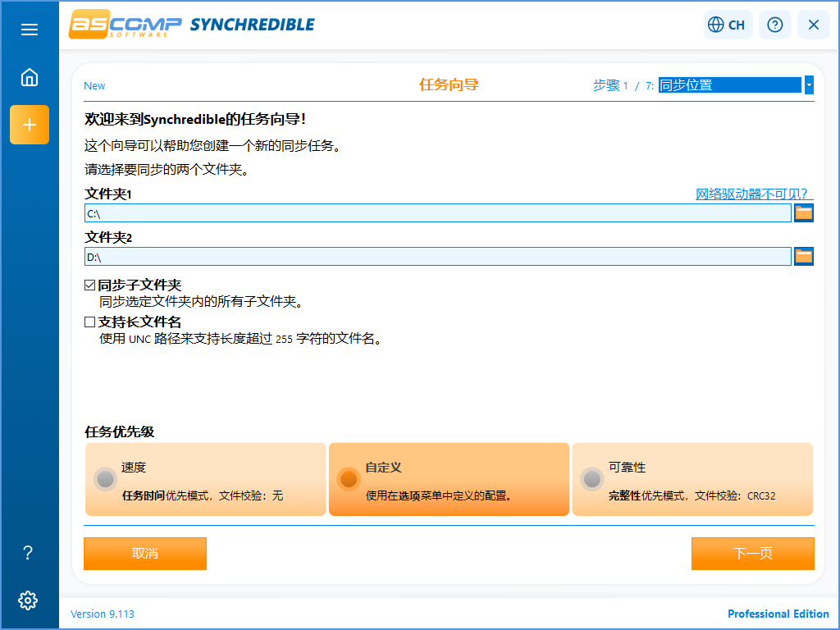The image size is (840, 630).
Task: Open help via sidebar question mark
Action: (28, 554)
